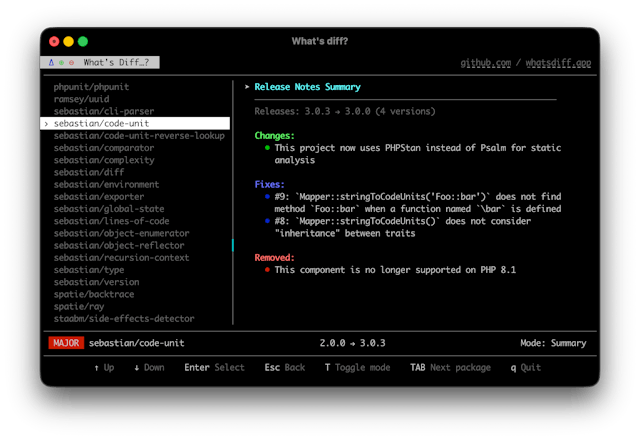640x440 pixels.
Task: Click the blue bullet beside fix #9
Action: point(267,197)
